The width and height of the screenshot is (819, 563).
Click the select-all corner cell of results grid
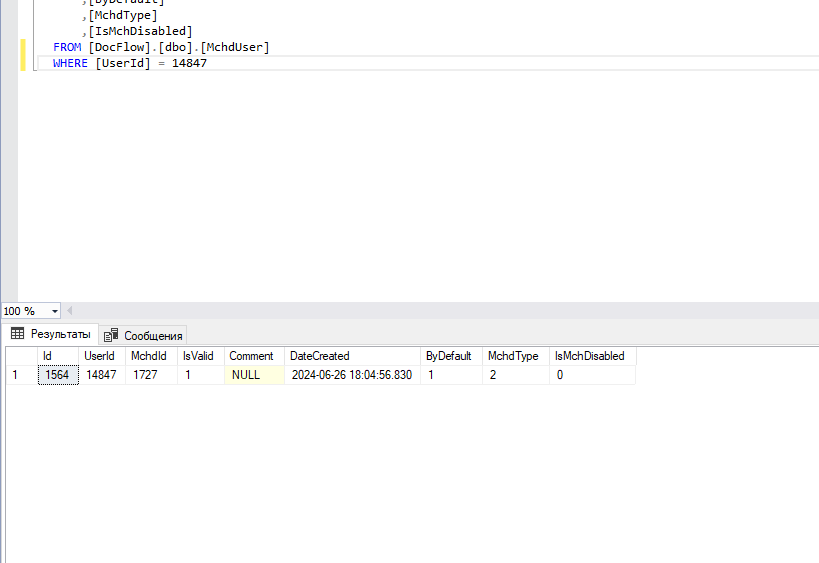click(x=21, y=356)
